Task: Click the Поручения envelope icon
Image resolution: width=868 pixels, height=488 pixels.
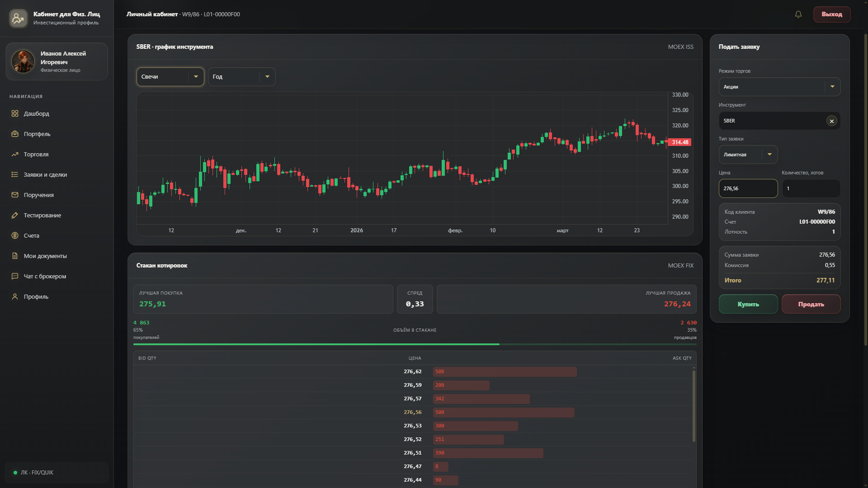Action: (15, 195)
